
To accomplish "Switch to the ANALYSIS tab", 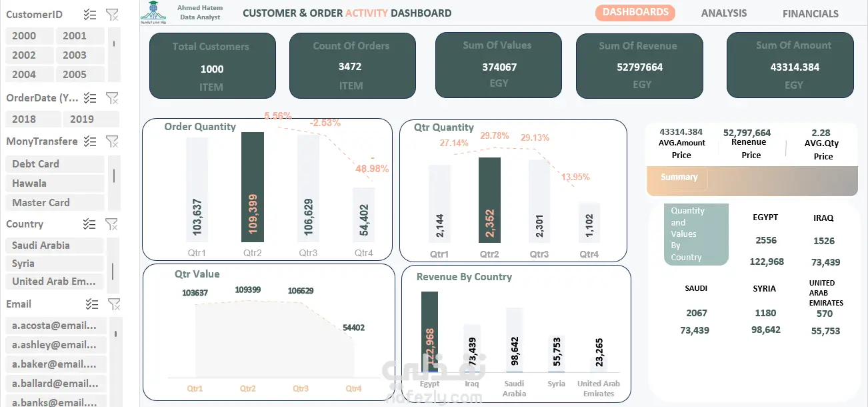I will pyautogui.click(x=724, y=13).
